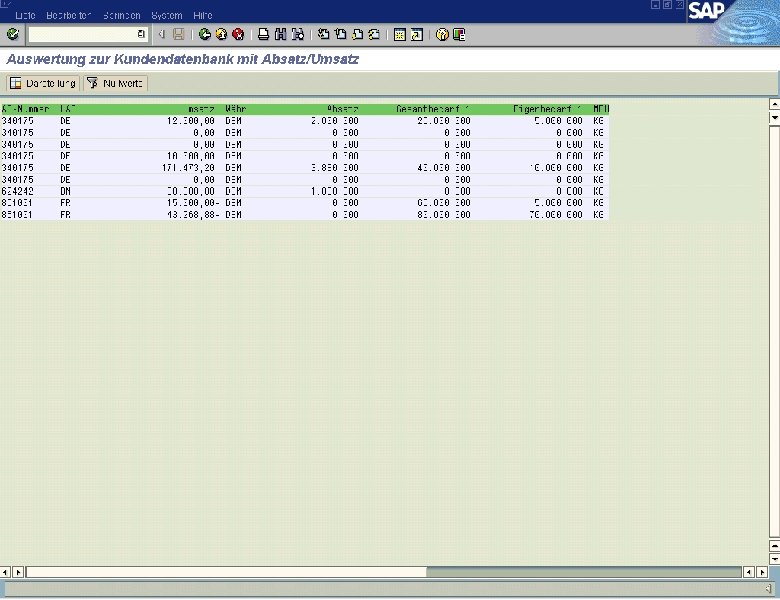Click the MEH column header
780x600 pixels.
[x=601, y=108]
